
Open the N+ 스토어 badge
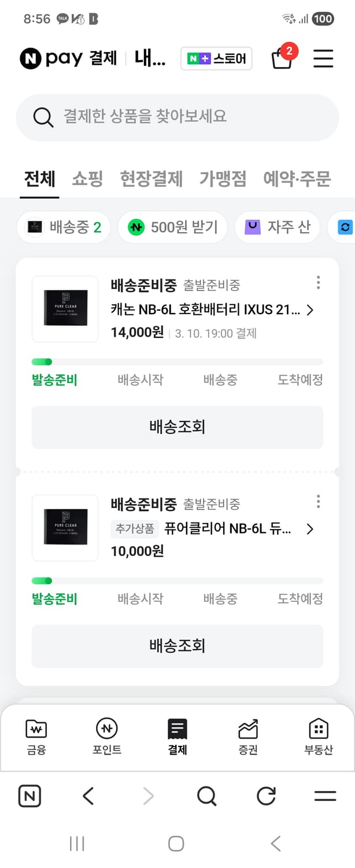[216, 58]
